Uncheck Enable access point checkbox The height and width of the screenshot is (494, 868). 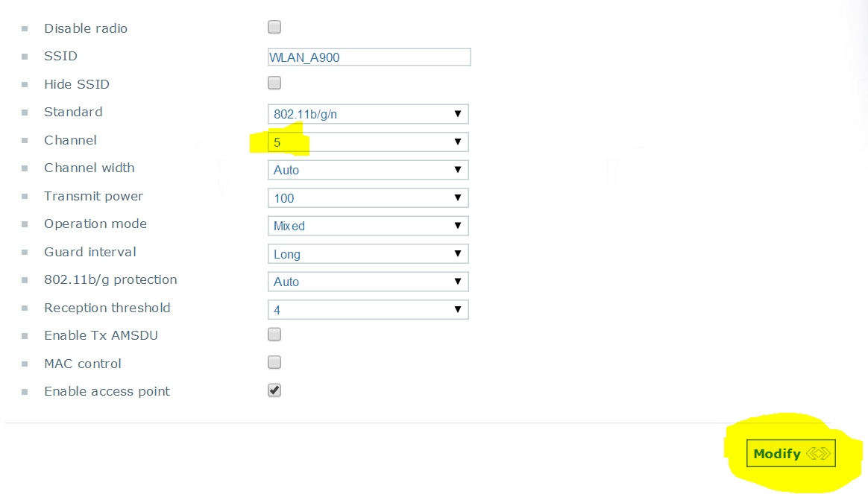[x=274, y=390]
